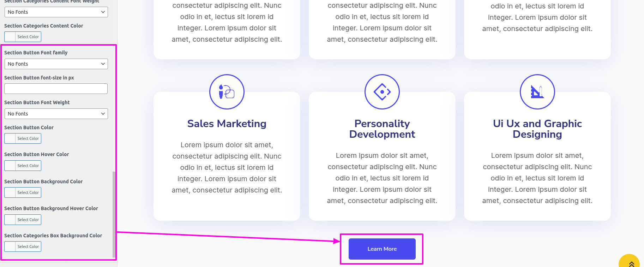Image resolution: width=644 pixels, height=267 pixels.
Task: Click the Ui Ux and Graphic Designing heading
Action: (x=537, y=129)
